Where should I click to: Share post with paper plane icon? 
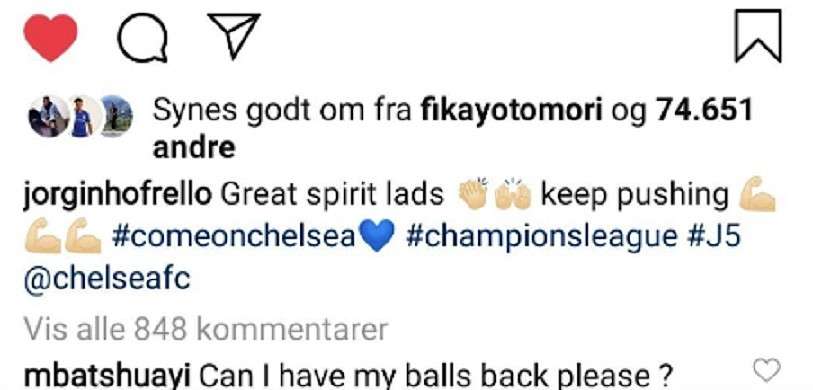[x=233, y=35]
